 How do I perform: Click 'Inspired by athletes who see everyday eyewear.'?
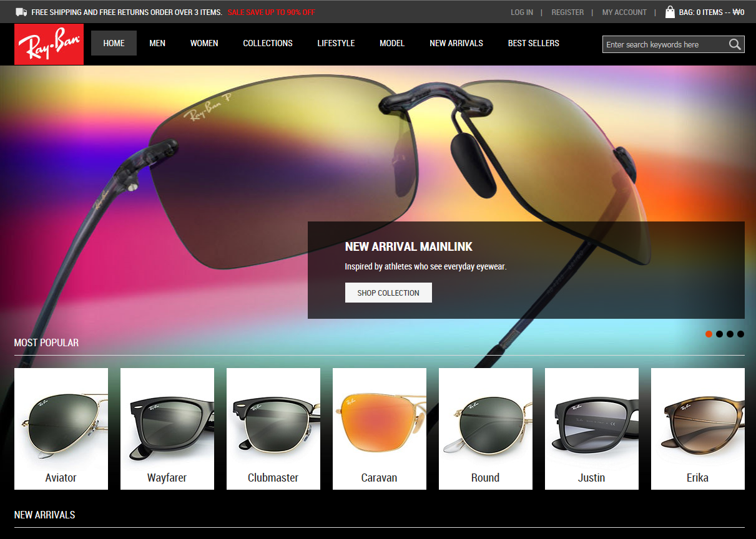tap(426, 266)
